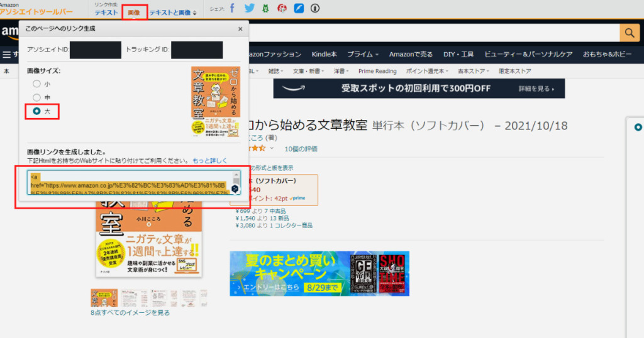Click 7 中古品 used offers link
Viewport: 644px width, 338px height.
pyautogui.click(x=275, y=211)
